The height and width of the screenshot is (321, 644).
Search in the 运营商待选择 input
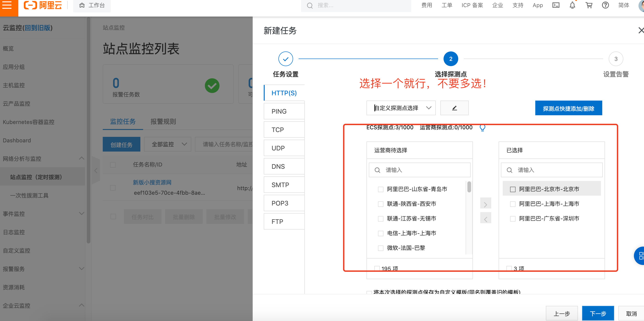(419, 170)
